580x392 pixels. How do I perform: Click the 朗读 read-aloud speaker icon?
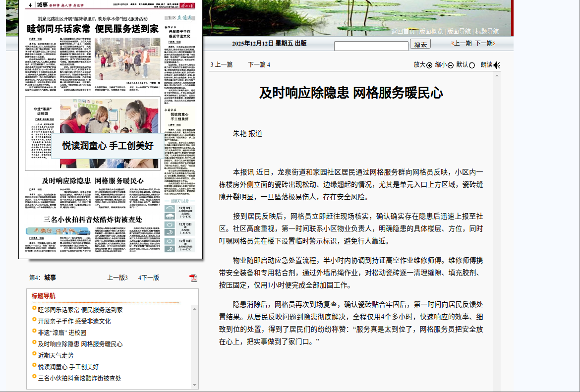497,65
